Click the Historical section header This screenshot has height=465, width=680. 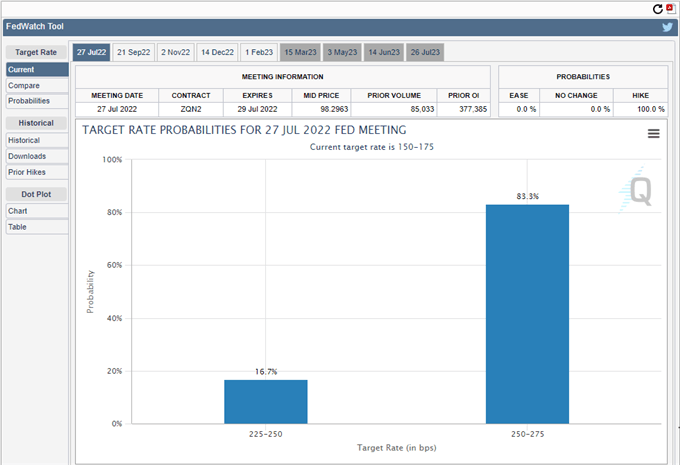[36, 123]
